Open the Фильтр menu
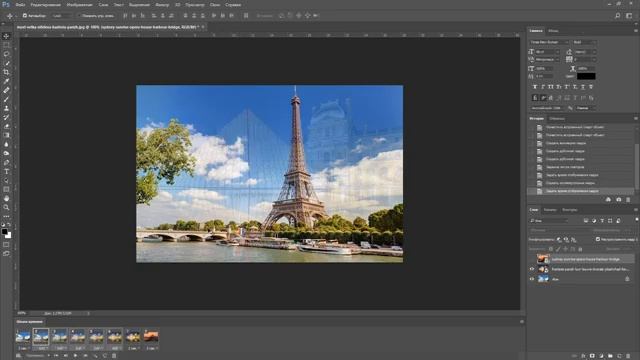 point(162,5)
